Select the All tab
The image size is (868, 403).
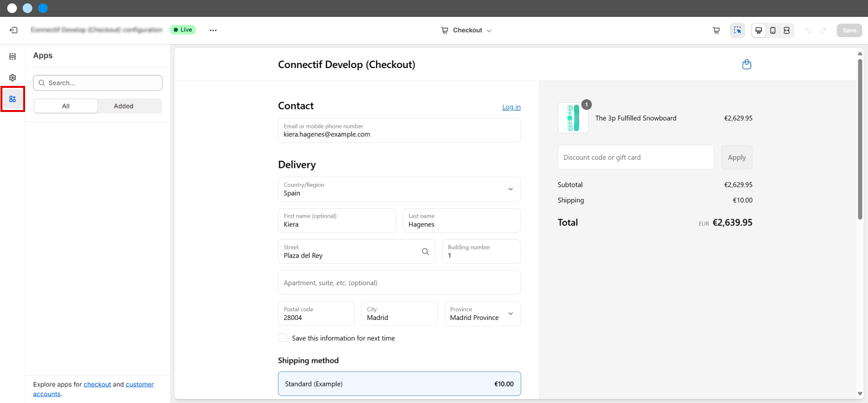point(66,106)
